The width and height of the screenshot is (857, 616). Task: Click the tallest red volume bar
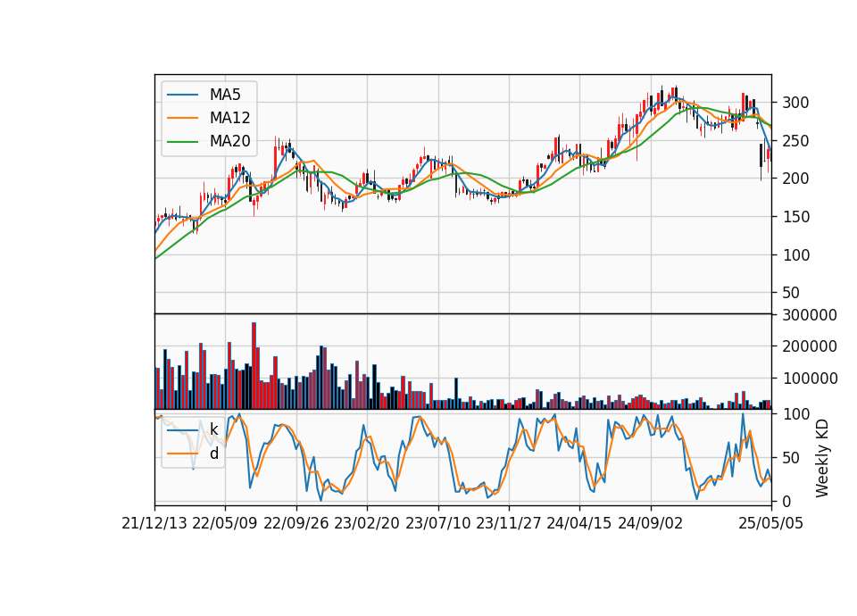click(254, 366)
